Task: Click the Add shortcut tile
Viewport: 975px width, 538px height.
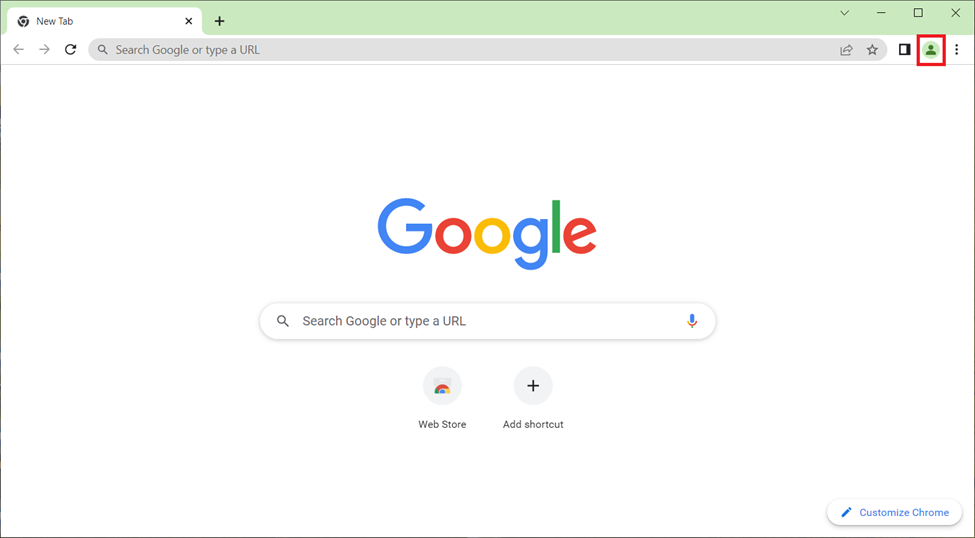Action: coord(533,398)
